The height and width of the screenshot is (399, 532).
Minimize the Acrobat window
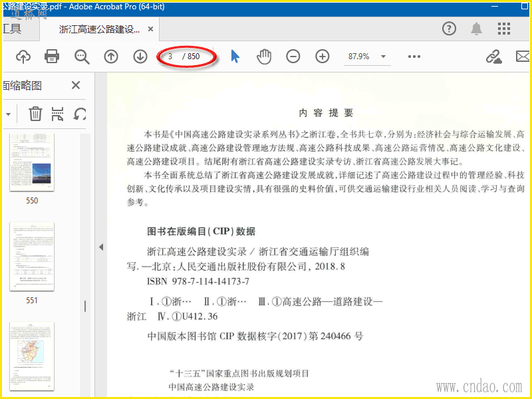(x=495, y=7)
